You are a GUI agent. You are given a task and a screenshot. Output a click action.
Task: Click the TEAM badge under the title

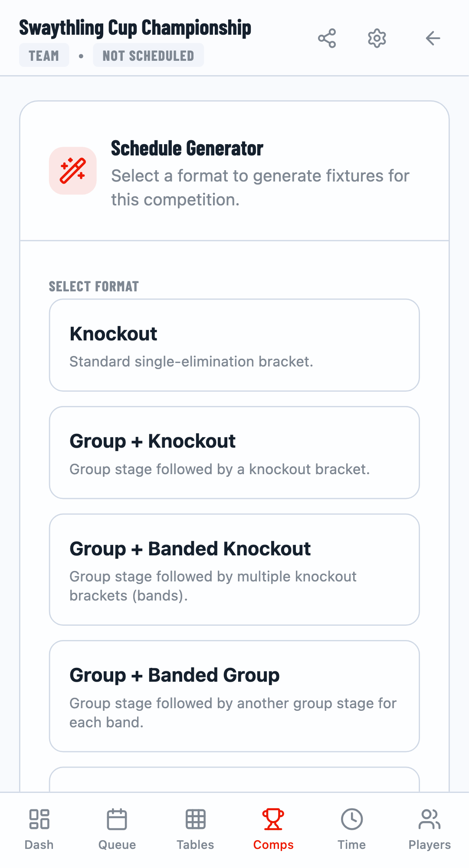[x=44, y=55]
